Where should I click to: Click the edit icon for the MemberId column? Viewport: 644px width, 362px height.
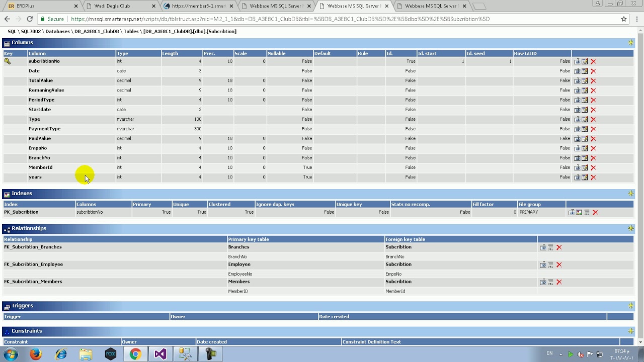click(x=585, y=167)
